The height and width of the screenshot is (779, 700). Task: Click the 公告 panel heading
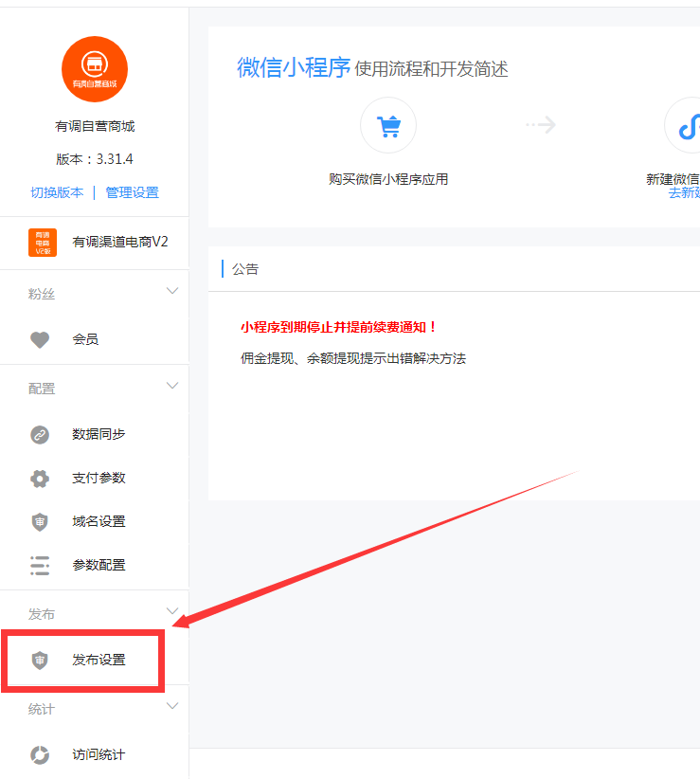point(245,269)
